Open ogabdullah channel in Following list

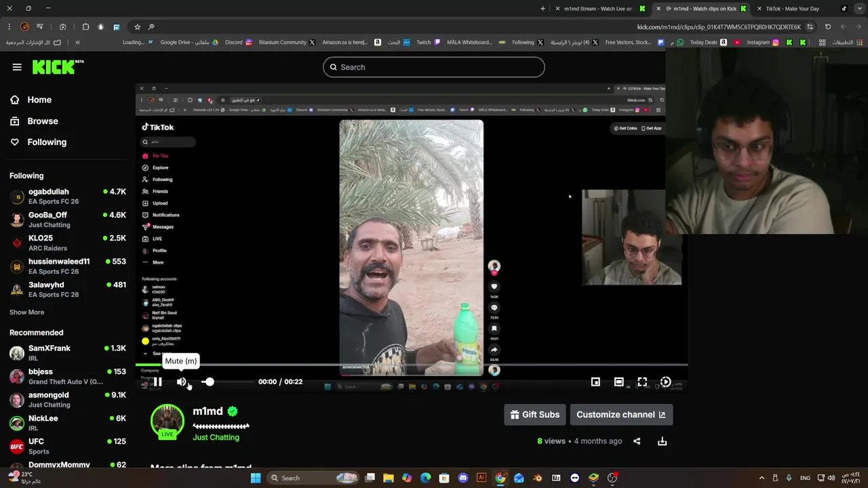coord(68,197)
